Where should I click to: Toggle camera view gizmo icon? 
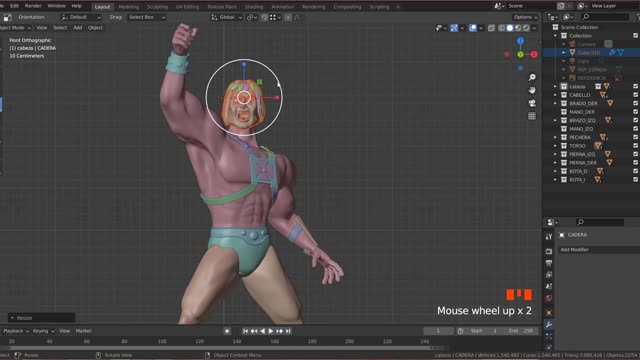click(x=532, y=103)
